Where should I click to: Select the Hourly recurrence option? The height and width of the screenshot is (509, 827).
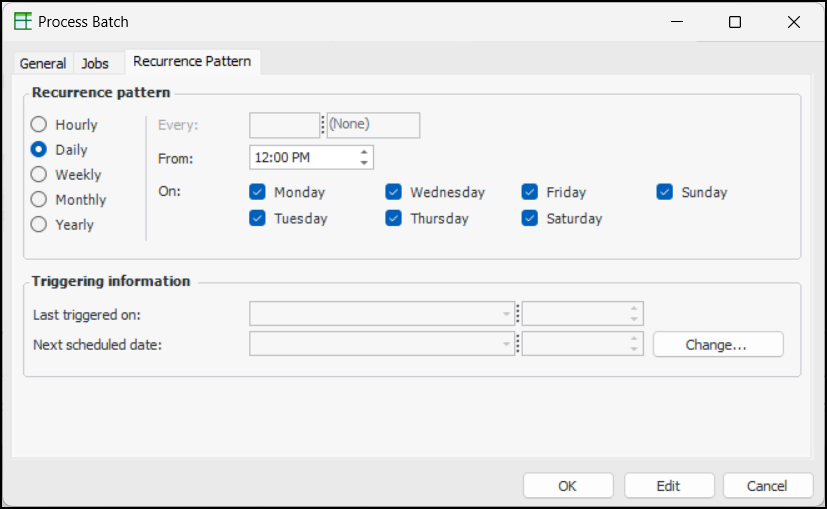(39, 125)
